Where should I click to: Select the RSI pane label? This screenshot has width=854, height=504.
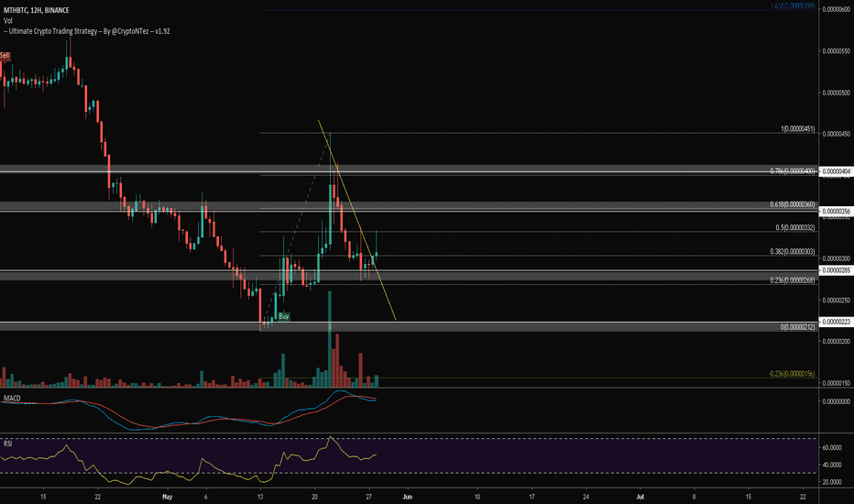(7, 444)
